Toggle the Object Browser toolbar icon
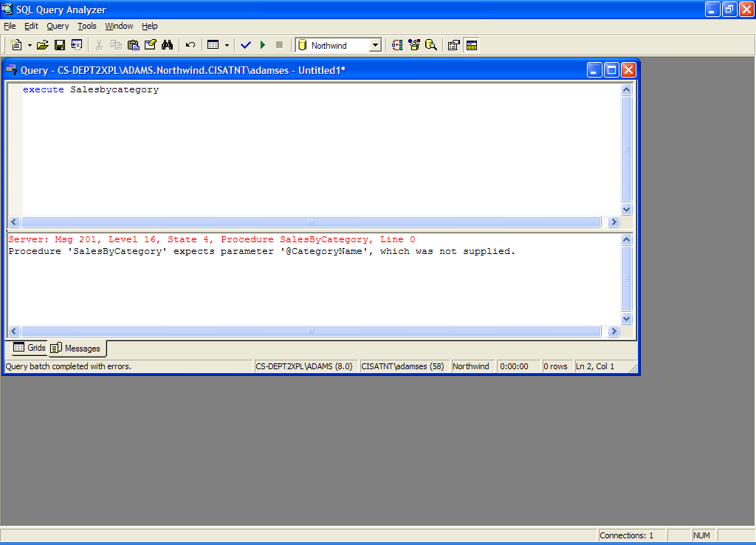This screenshot has height=545, width=756. [414, 45]
